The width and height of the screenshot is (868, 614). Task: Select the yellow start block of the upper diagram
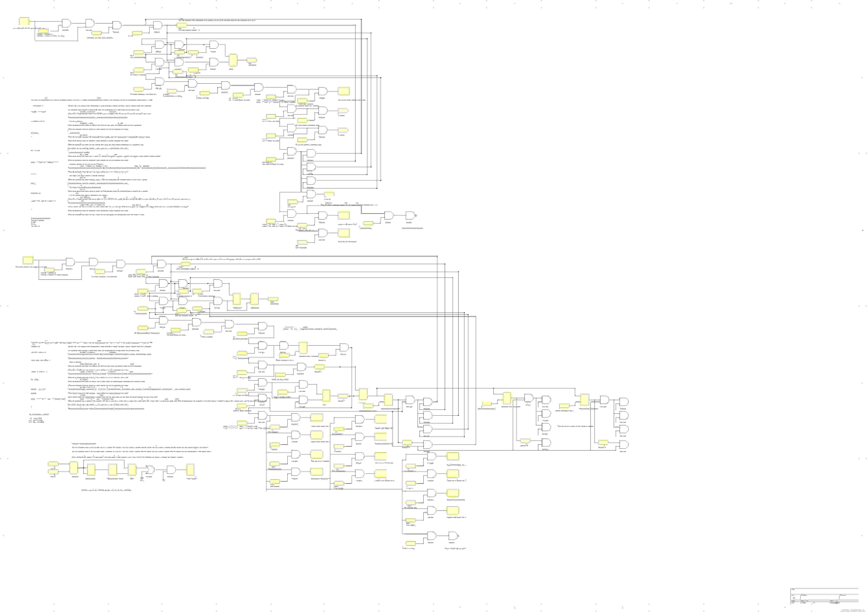pos(24,21)
